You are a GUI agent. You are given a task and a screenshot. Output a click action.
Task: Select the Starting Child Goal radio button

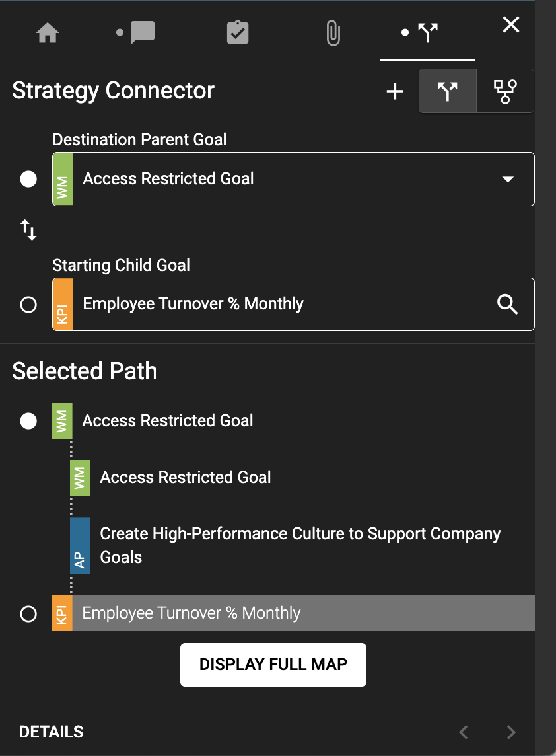28,305
